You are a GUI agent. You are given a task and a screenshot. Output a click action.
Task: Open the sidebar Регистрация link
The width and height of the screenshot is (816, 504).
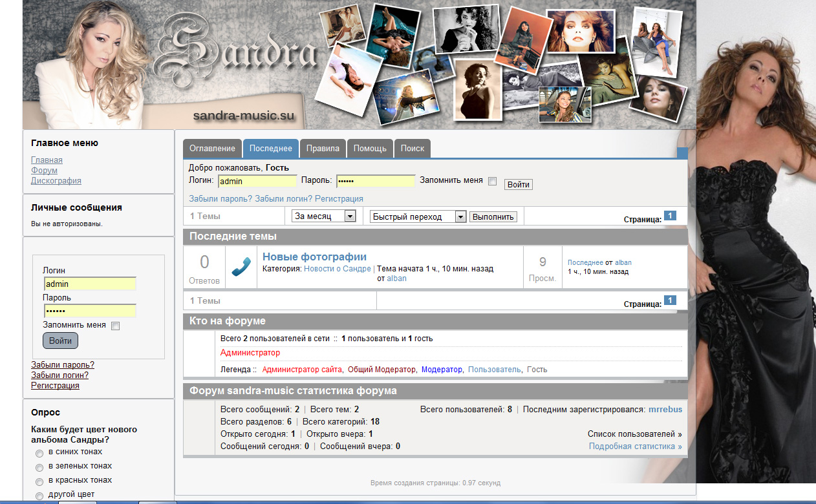click(55, 385)
